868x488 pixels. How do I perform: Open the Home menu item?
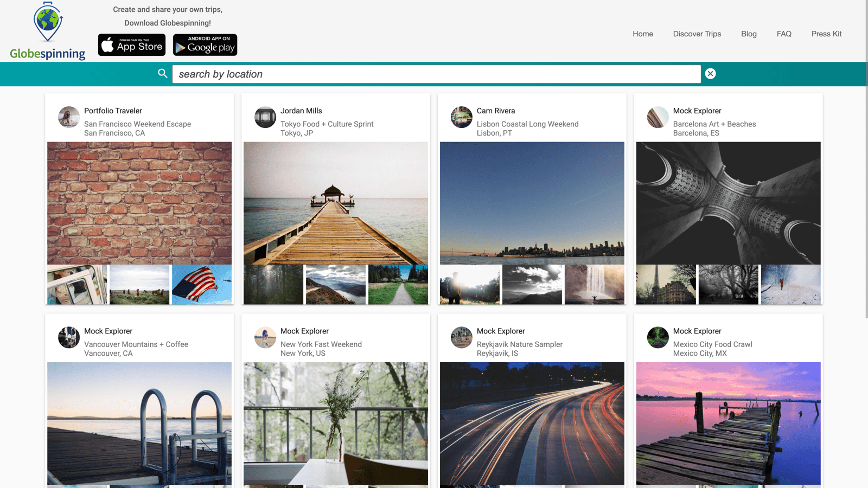pos(643,34)
